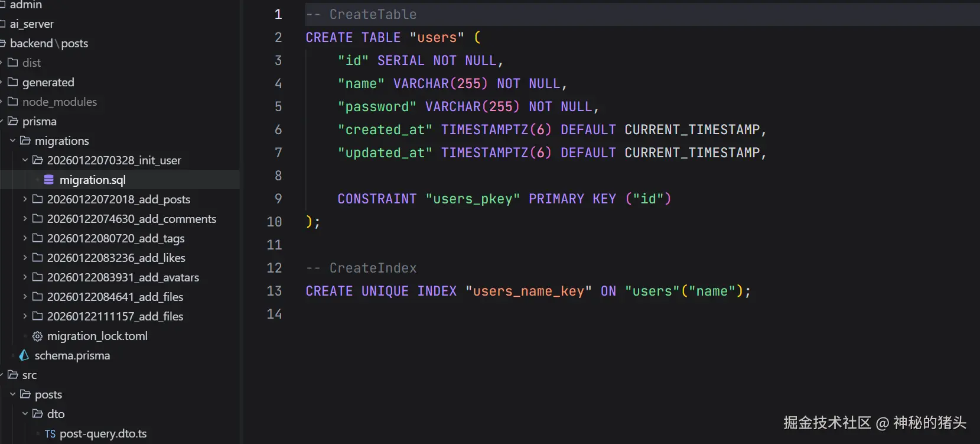Screen dimensions: 980x444
Task: Click the folder icon of 20260122111157_add_files
Action: [37, 316]
